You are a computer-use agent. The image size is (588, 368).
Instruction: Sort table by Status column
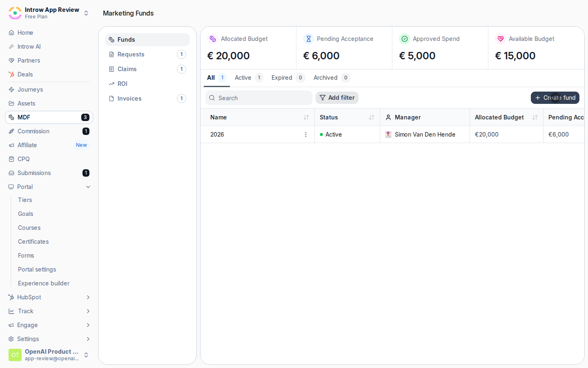coord(372,117)
